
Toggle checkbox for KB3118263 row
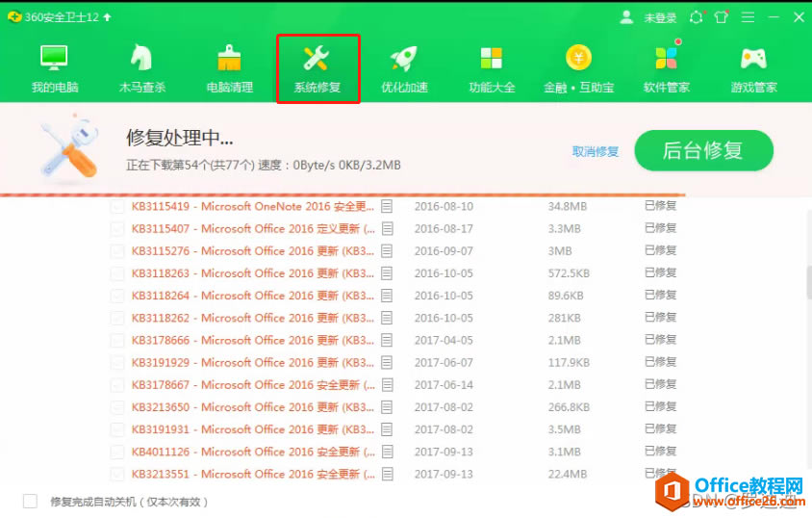(x=117, y=273)
